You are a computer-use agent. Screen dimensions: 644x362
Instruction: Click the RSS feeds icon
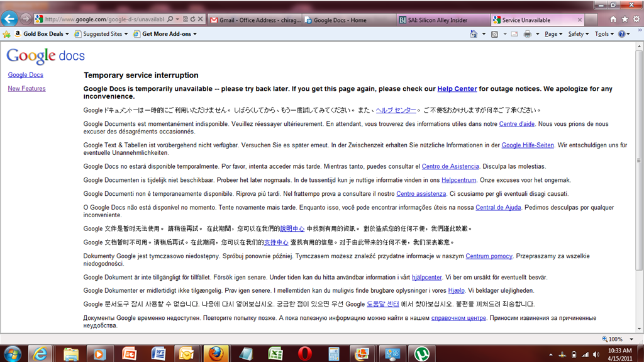[494, 34]
